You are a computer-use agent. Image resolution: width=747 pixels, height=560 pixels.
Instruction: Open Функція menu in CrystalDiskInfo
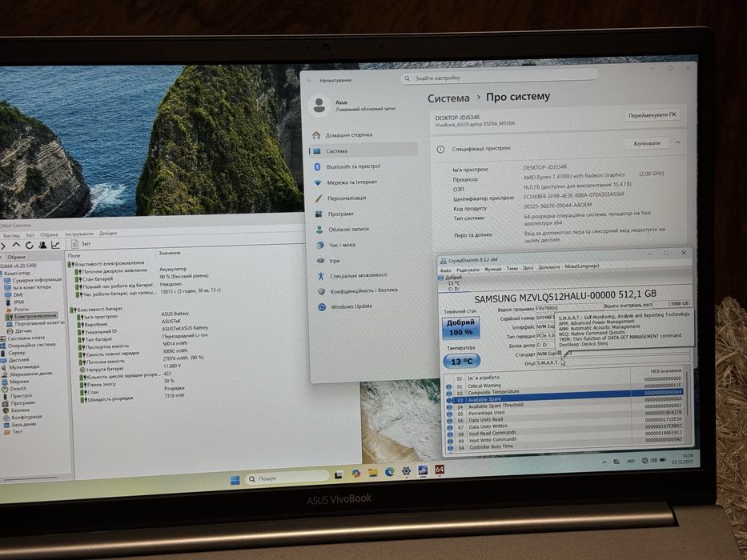point(492,269)
